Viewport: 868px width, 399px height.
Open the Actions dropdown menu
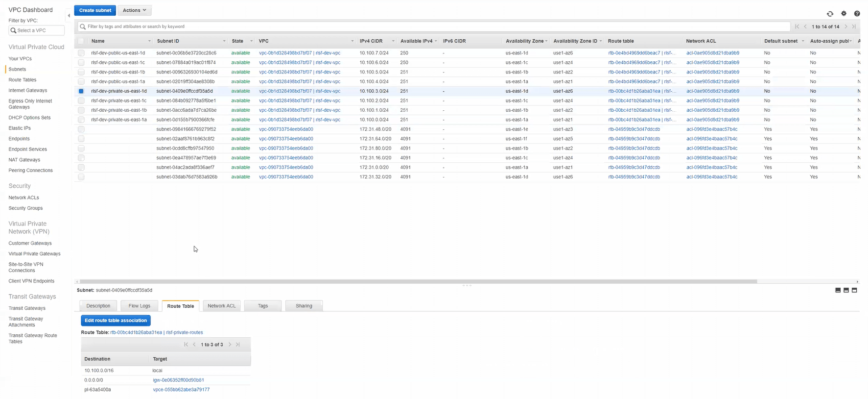134,10
